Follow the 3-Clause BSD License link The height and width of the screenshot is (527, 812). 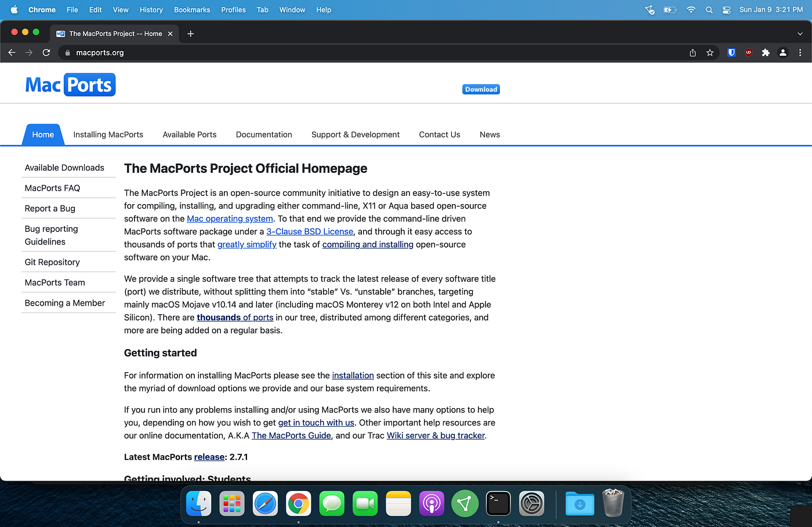pos(310,231)
